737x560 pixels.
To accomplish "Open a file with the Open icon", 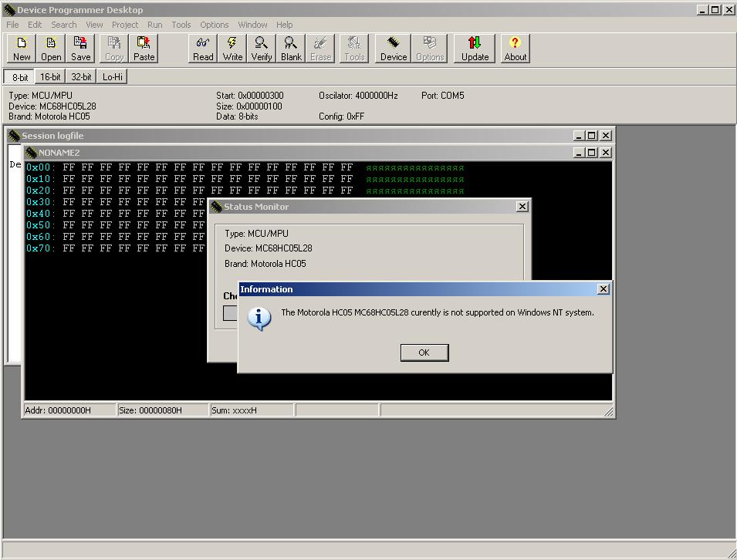I will [x=51, y=48].
